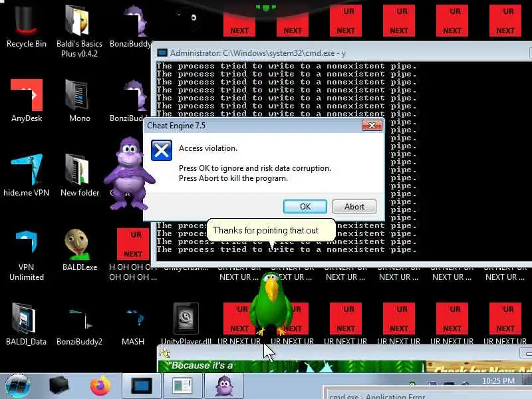Select the AnyDesk desktop icon

[27, 101]
